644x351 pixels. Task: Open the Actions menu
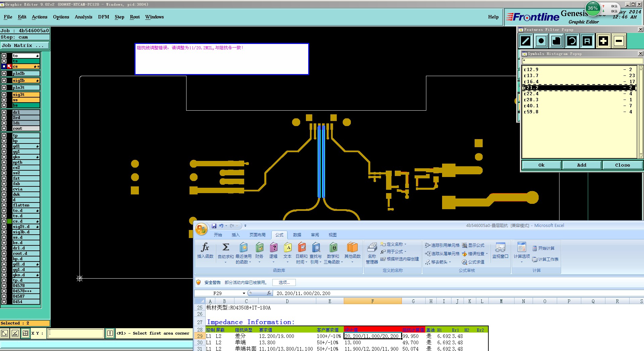click(40, 17)
